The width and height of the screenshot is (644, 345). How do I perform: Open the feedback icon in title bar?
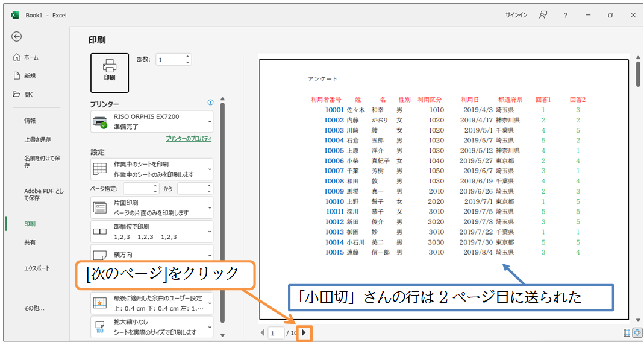click(543, 15)
